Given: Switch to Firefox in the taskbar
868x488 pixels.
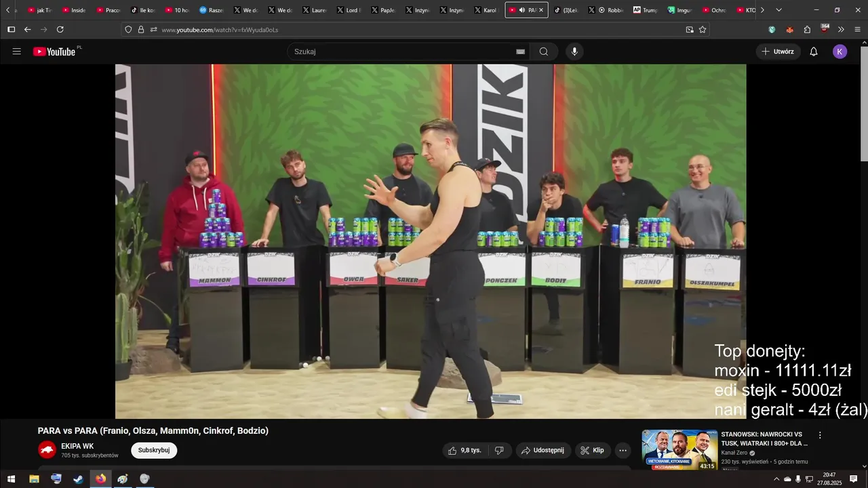Looking at the screenshot, I should click(100, 479).
